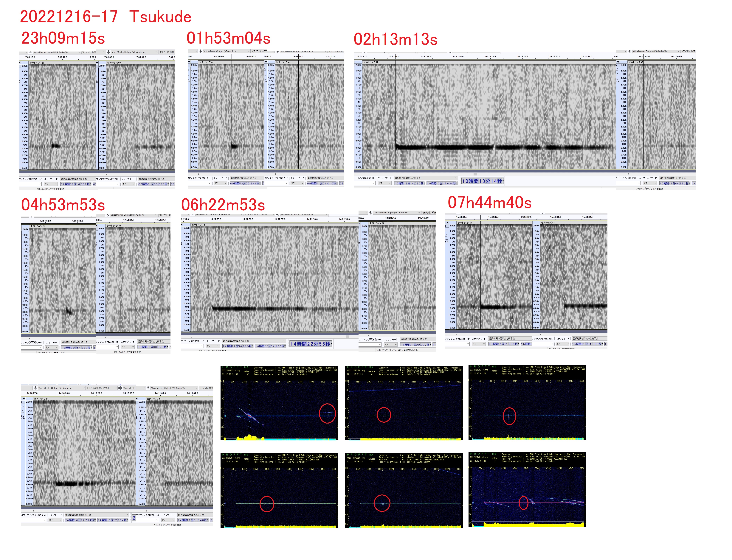The image size is (732, 560).
Task: Click the 音声トラック #1 label in the 12:53:54 panel
Action: coord(37,226)
